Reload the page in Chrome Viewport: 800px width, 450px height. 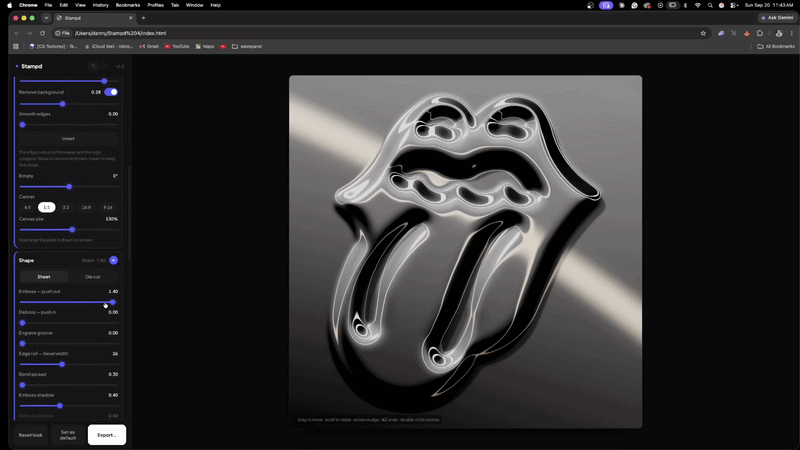coord(42,33)
